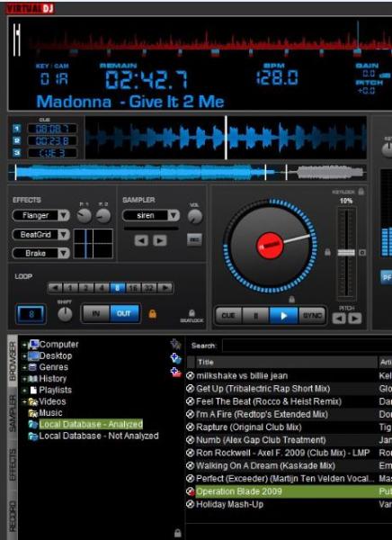Screen dimensions: 392x540
Task: Click the pitch slider handle
Action: click(x=346, y=253)
